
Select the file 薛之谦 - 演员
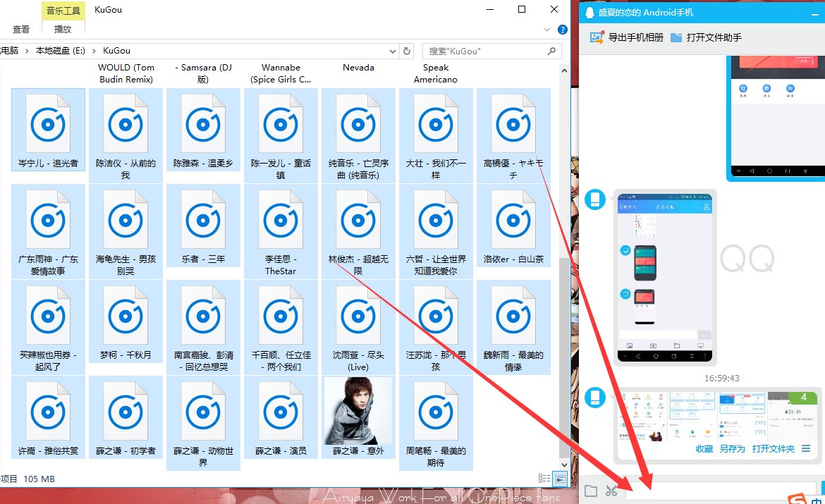coord(281,417)
